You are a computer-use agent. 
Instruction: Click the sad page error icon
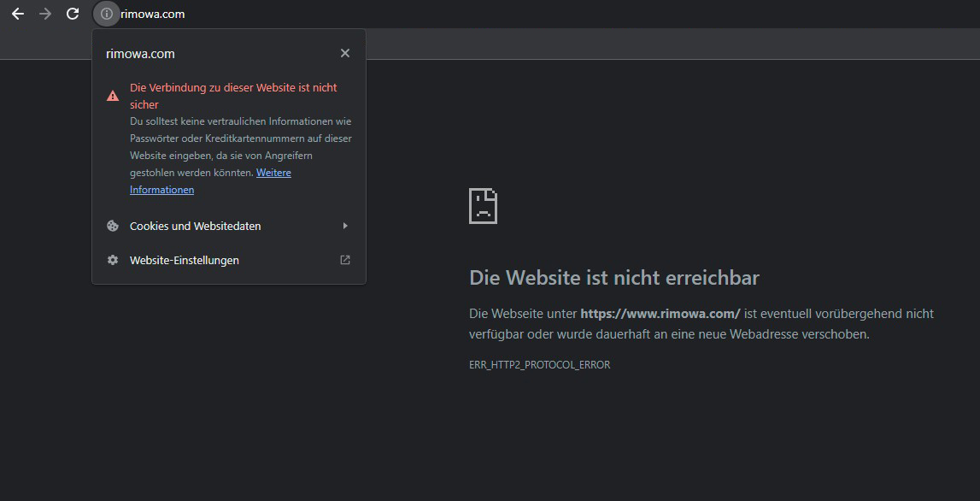483,206
